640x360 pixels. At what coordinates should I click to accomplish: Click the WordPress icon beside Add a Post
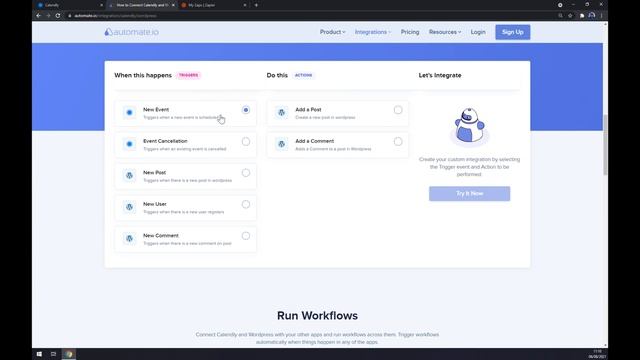click(282, 112)
